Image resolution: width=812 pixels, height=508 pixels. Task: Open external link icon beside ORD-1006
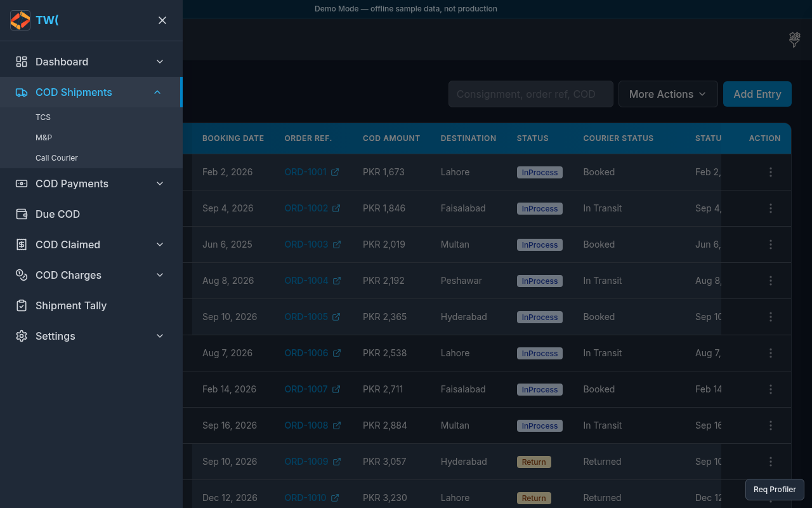coord(337,353)
